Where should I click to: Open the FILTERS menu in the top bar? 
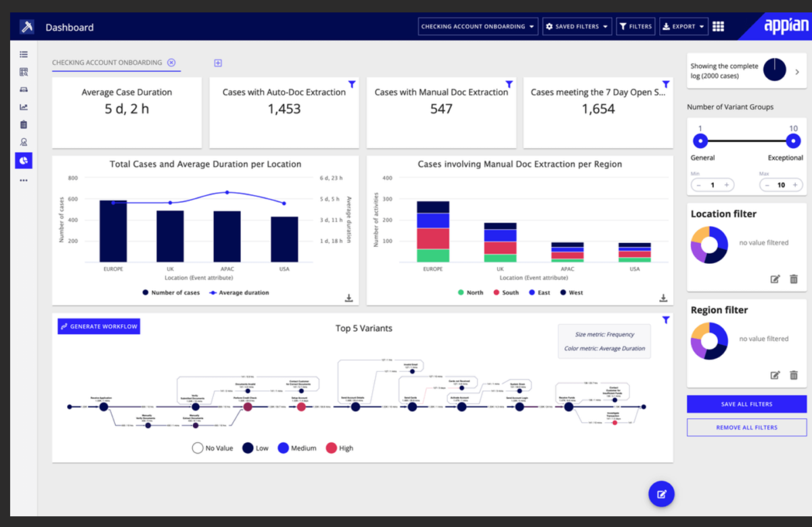635,26
